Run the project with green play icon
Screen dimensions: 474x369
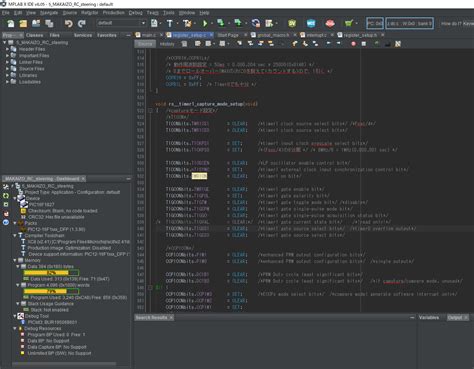tap(205, 23)
